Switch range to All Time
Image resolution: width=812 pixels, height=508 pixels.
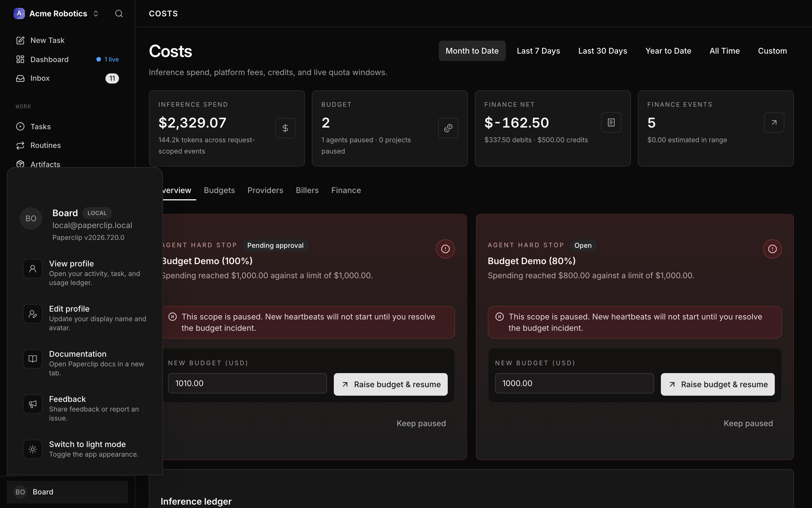pos(724,51)
